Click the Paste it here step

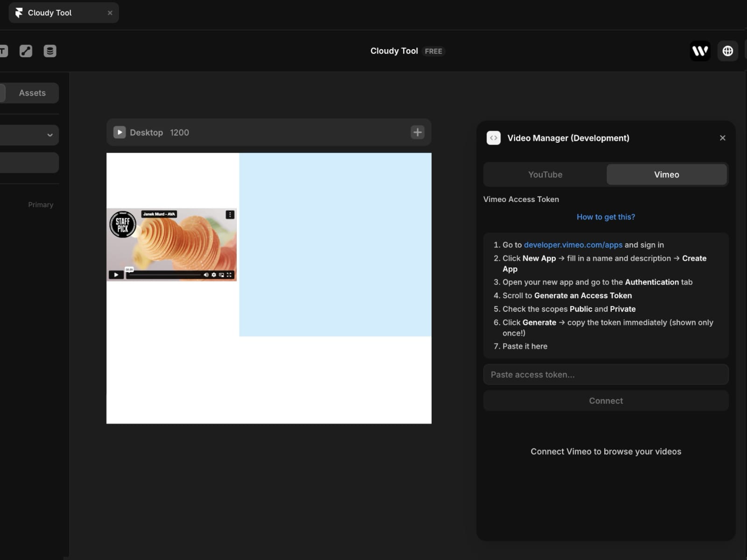525,346
